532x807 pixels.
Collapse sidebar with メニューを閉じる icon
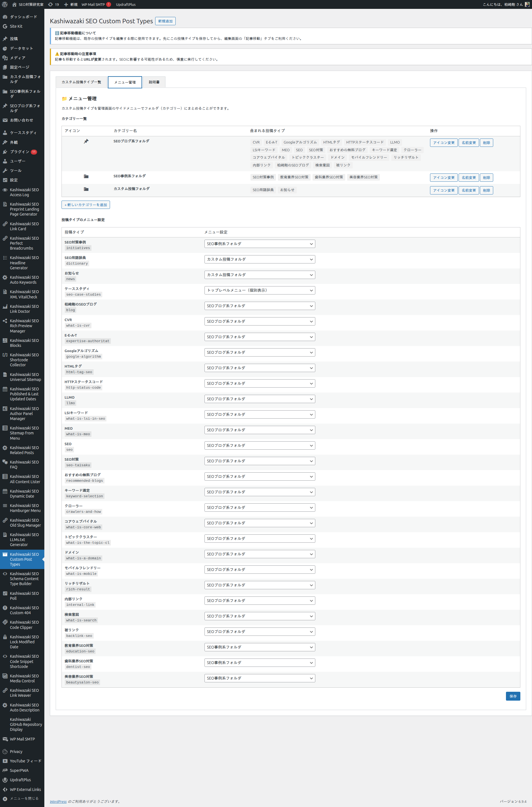coord(5,798)
